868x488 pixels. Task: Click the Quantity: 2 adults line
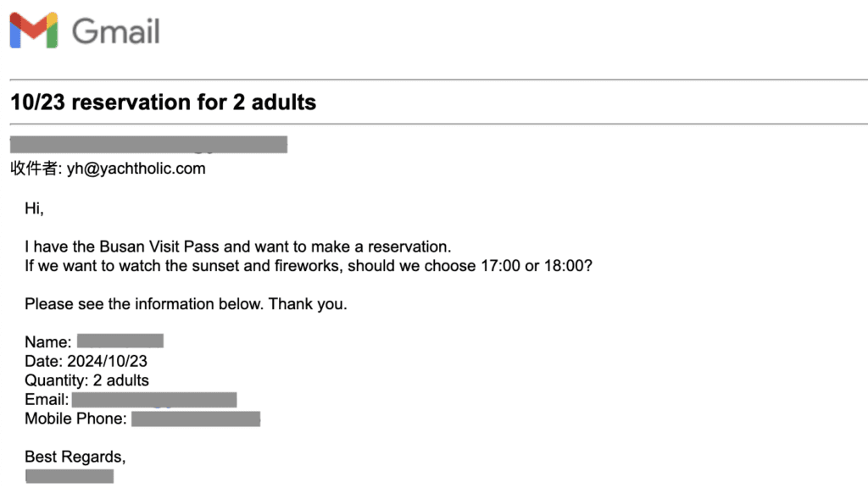click(87, 380)
